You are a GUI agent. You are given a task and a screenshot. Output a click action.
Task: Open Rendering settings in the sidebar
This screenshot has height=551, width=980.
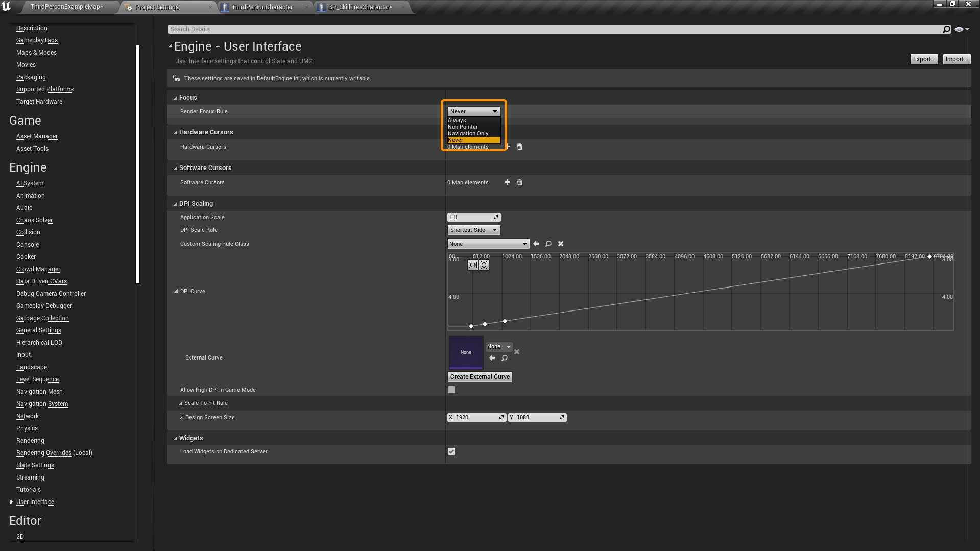click(x=30, y=441)
